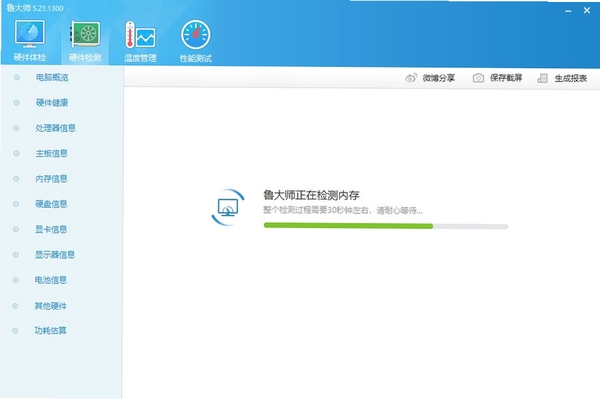Image resolution: width=600 pixels, height=400 pixels.
Task: Click the 微博分享 button text
Action: [439, 78]
